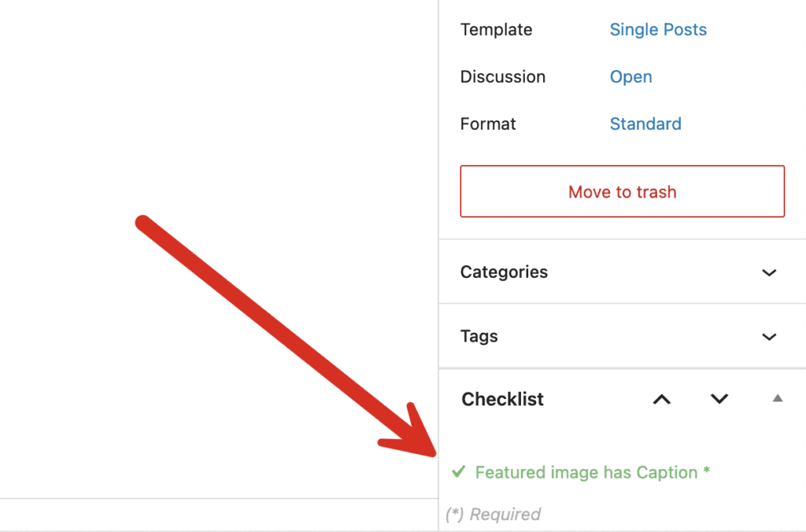
Task: Move the Checklist panel down
Action: pos(719,399)
